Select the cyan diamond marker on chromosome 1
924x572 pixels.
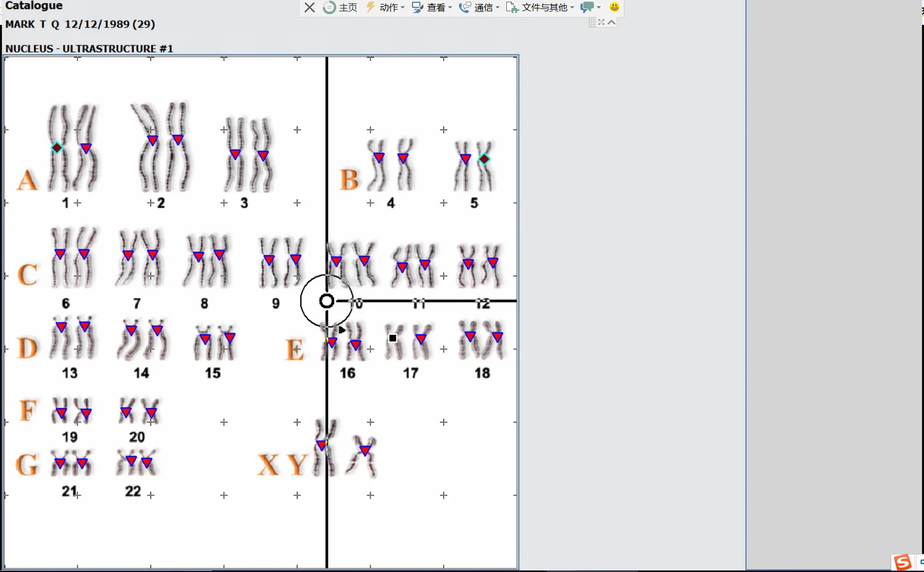tap(57, 148)
